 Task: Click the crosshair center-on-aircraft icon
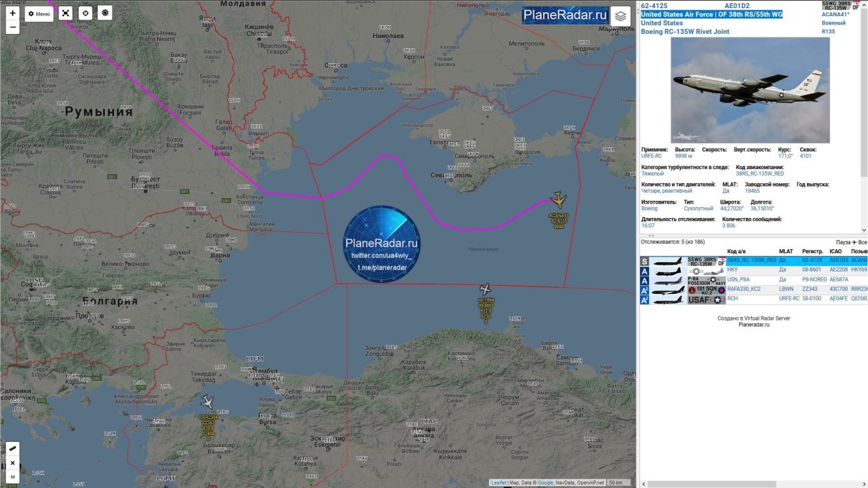coord(85,14)
